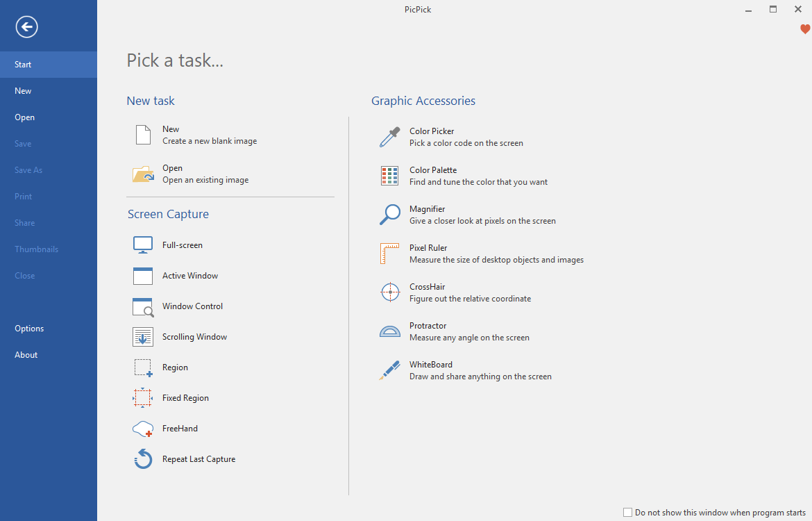Click Print in the sidebar
The height and width of the screenshot is (521, 812).
(x=49, y=197)
